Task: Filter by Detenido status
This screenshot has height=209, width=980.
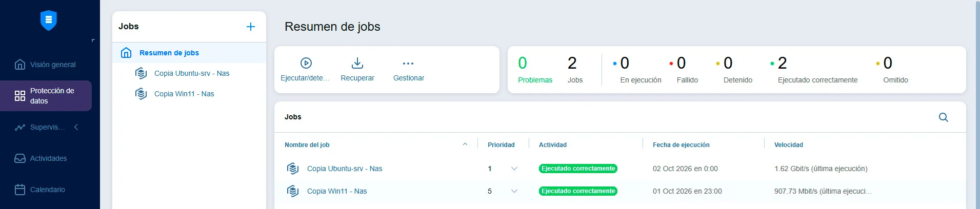Action: (734, 70)
